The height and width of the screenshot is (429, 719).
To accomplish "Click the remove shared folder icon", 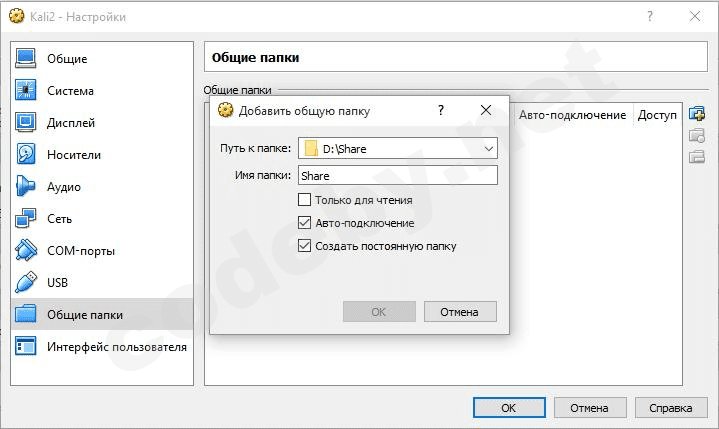I will click(697, 157).
